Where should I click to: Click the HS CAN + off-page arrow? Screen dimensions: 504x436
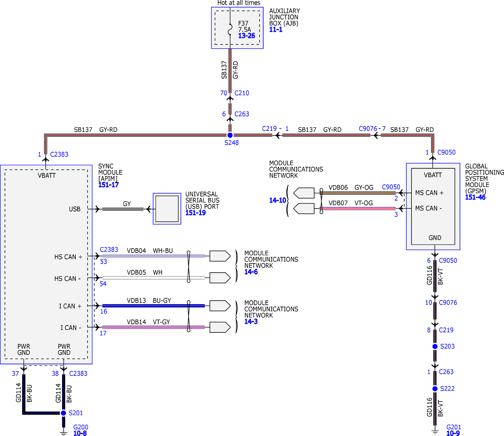[x=220, y=256]
